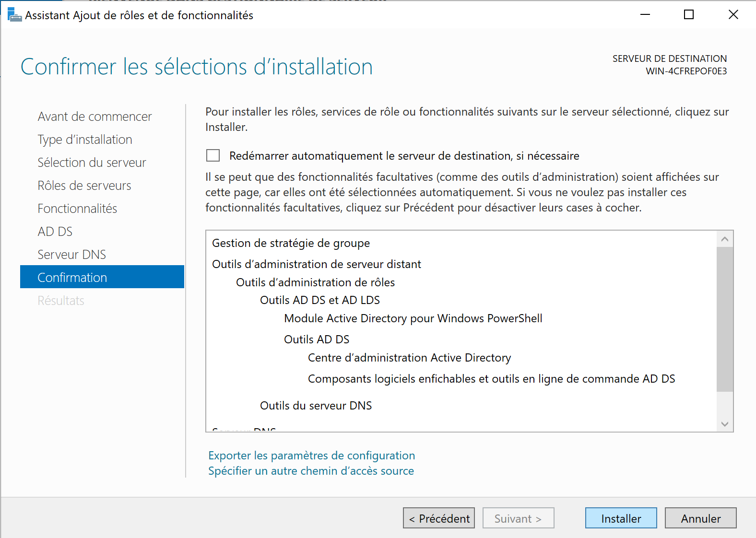The height and width of the screenshot is (538, 756).
Task: Select the Sélection du serveur step
Action: [x=92, y=163]
